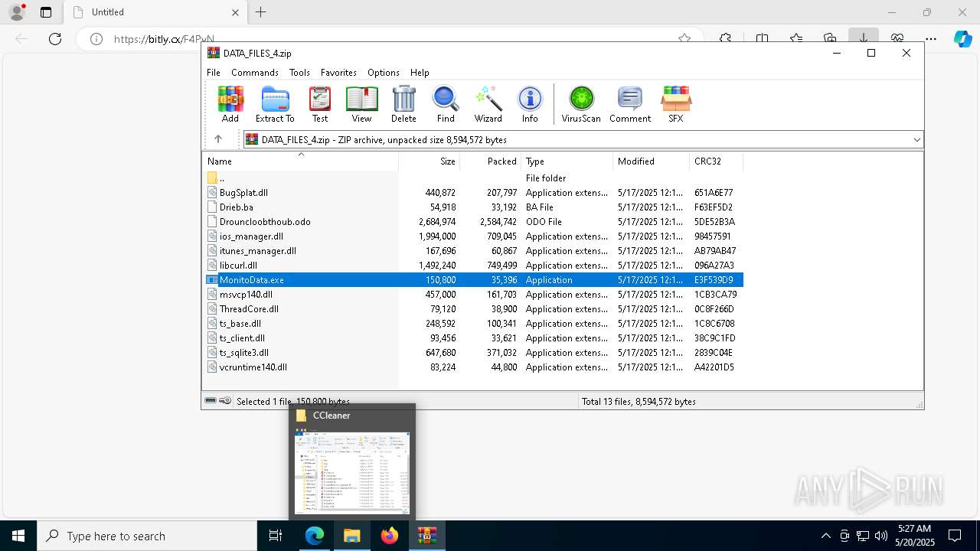980x551 pixels.
Task: Click the Windows Start button
Action: [18, 536]
